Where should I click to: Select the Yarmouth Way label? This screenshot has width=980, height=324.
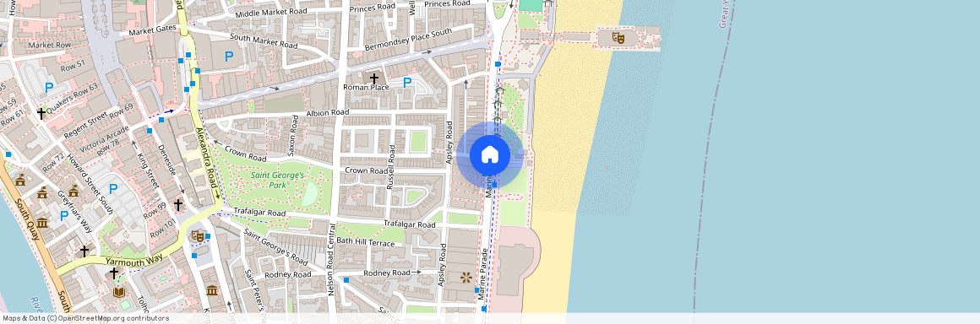pyautogui.click(x=133, y=260)
